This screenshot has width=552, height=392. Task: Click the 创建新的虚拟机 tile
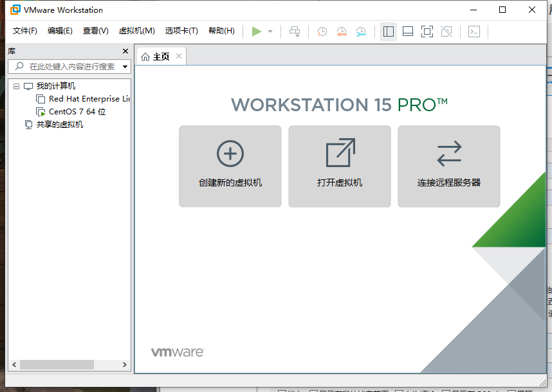230,166
